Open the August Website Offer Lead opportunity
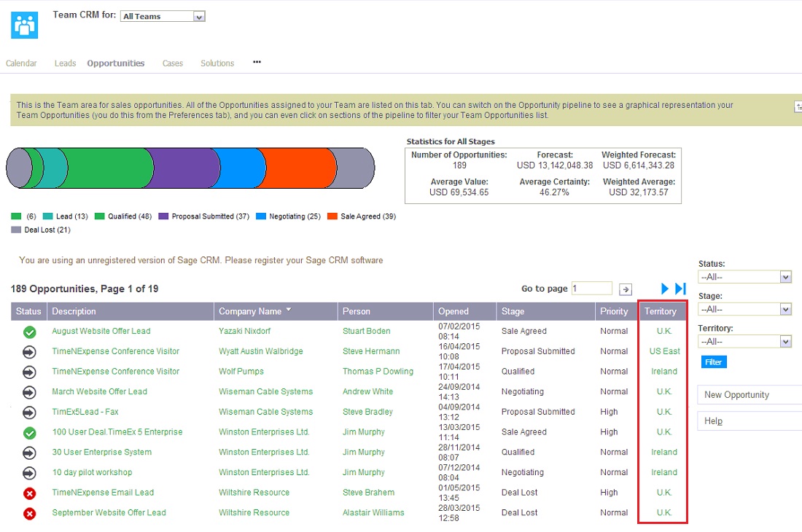 click(x=101, y=331)
